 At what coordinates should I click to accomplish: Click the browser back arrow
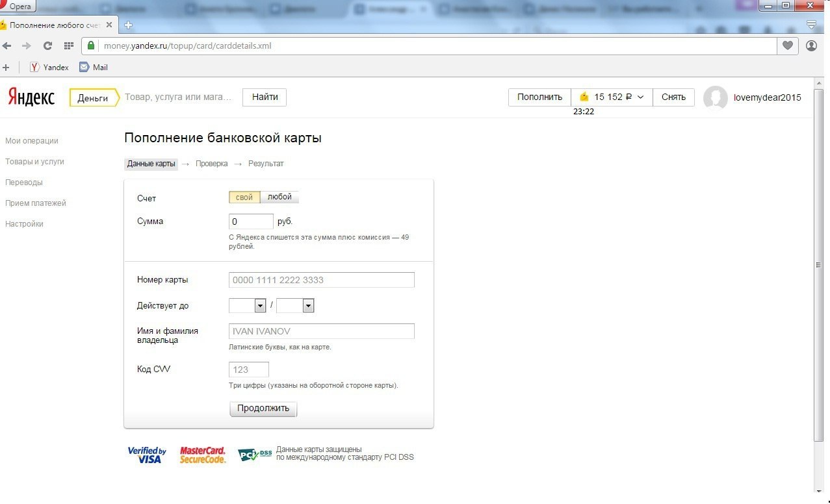coord(7,45)
